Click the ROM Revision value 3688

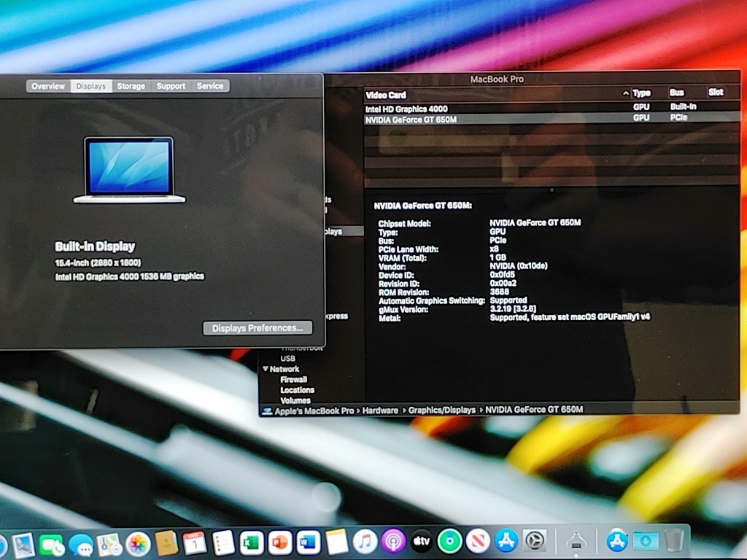click(x=500, y=292)
